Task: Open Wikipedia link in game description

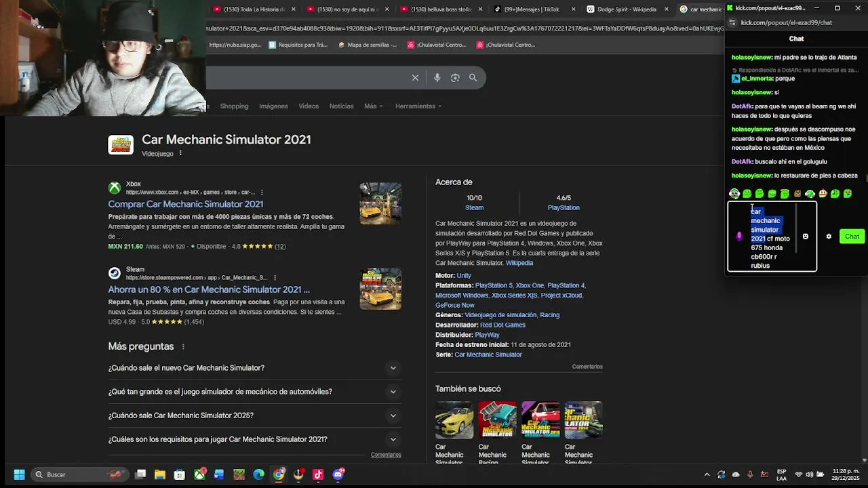Action: (519, 263)
